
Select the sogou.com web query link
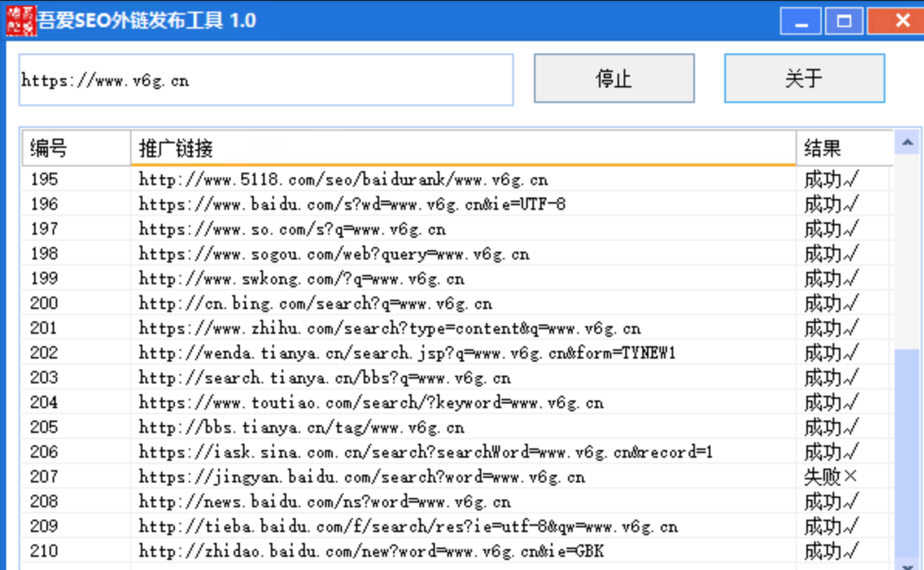[334, 253]
